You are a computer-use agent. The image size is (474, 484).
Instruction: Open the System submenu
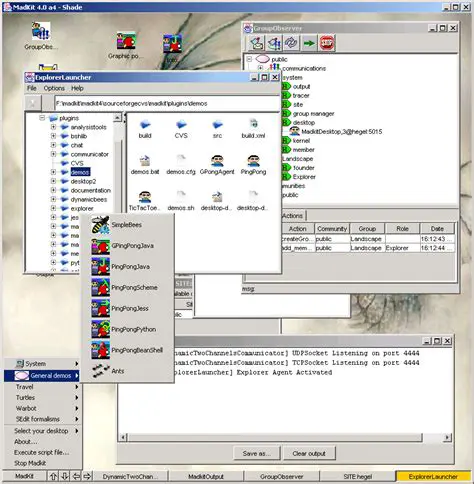click(x=42, y=363)
